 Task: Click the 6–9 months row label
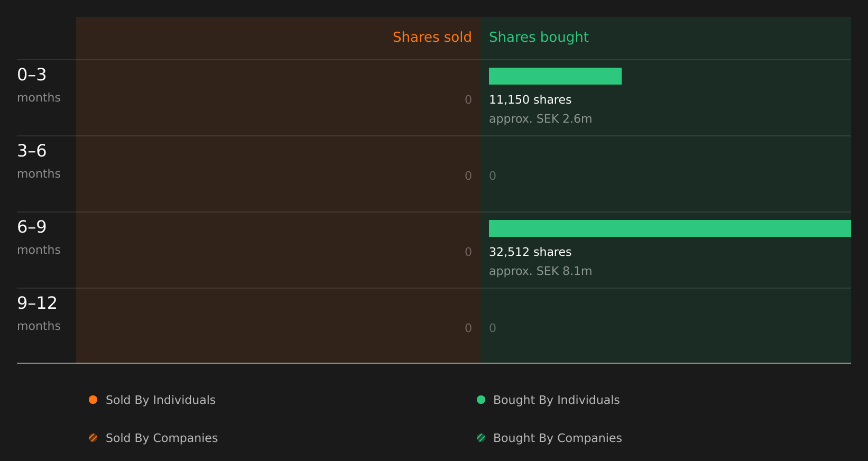click(x=39, y=237)
